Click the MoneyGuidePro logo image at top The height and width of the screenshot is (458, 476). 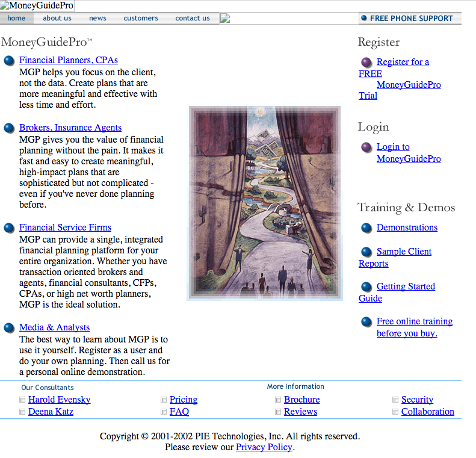tap(37, 5)
